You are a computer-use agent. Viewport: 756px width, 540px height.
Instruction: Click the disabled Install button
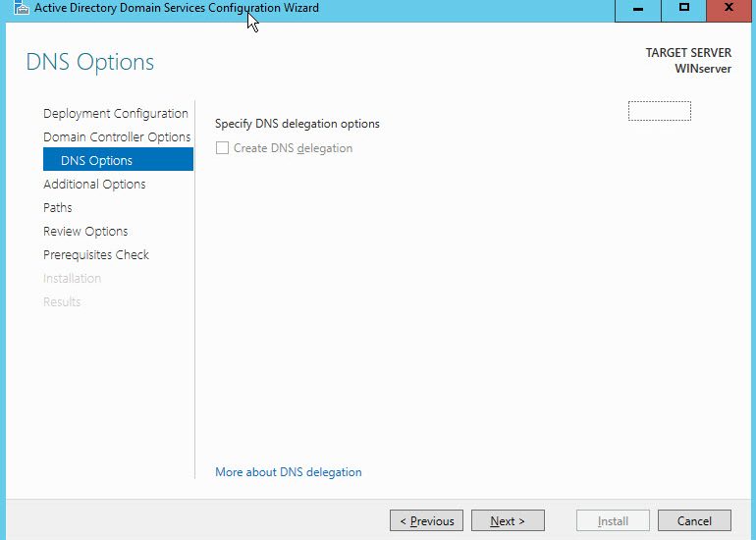click(x=613, y=520)
